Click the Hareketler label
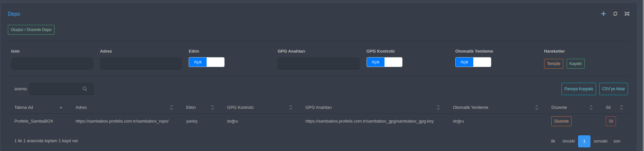644x151 pixels. coord(554,51)
